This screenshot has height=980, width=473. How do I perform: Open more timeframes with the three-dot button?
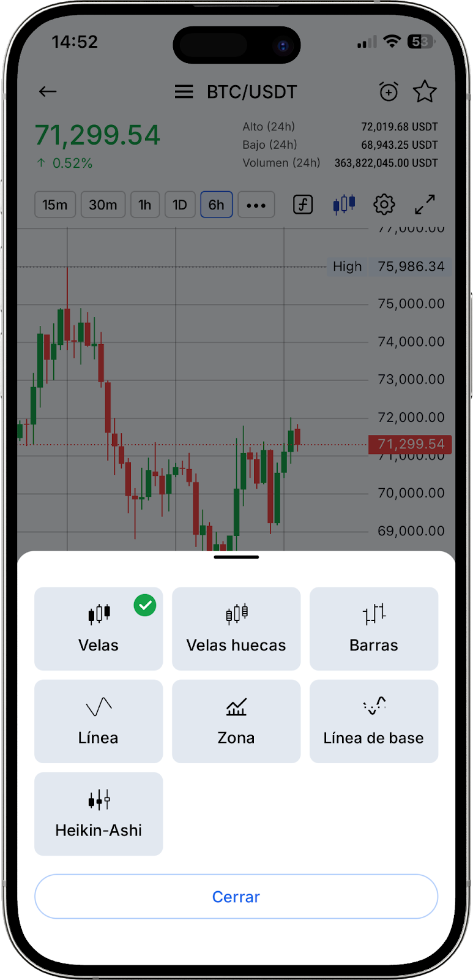point(256,205)
